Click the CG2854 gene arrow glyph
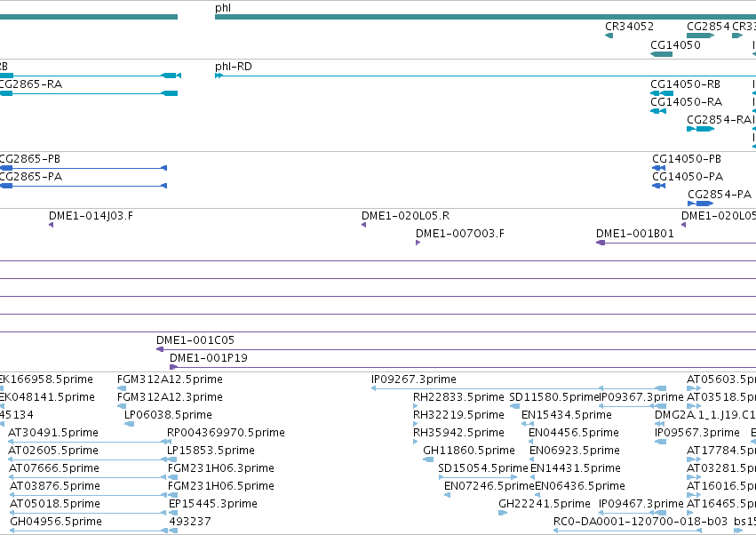Image resolution: width=756 pixels, height=535 pixels. [701, 36]
